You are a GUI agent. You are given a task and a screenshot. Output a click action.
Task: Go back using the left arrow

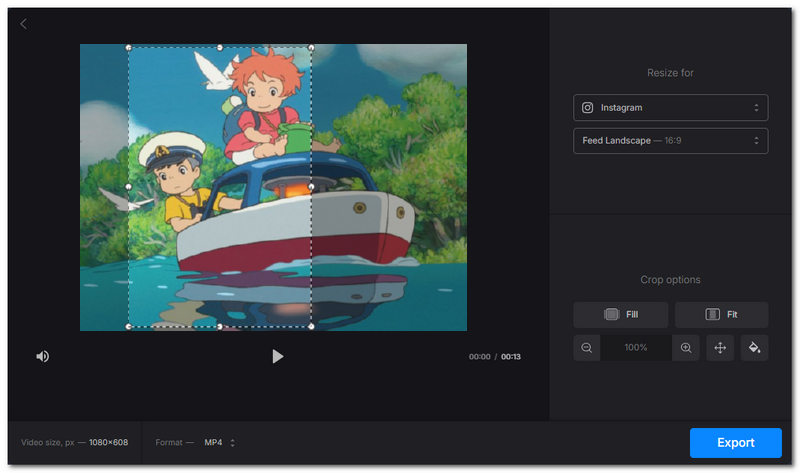tap(23, 23)
